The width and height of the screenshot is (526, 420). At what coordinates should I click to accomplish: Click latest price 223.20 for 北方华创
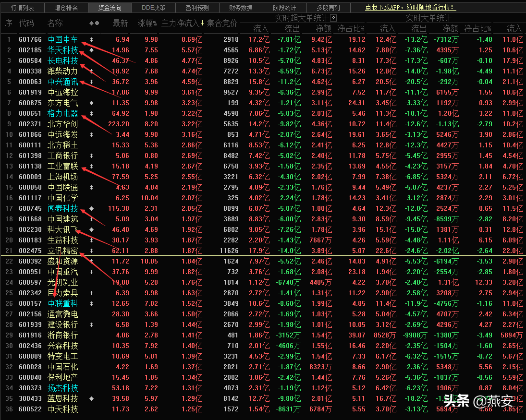click(x=119, y=124)
